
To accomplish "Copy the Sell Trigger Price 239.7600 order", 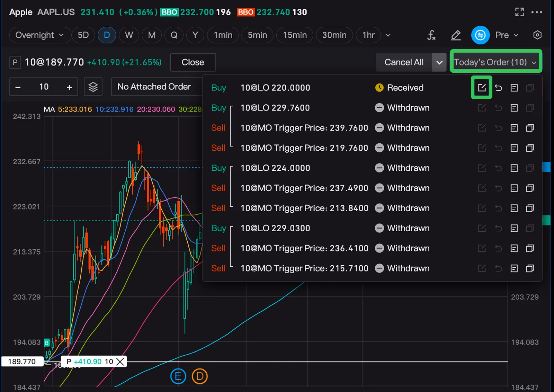I will 530,128.
